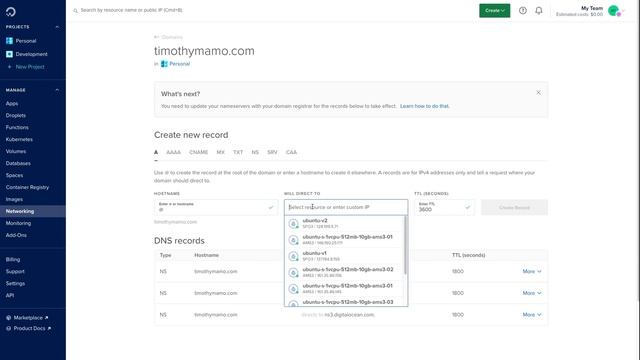Screen dimensions: 640x360
Task: Collapse the Manage section
Action: click(57, 90)
